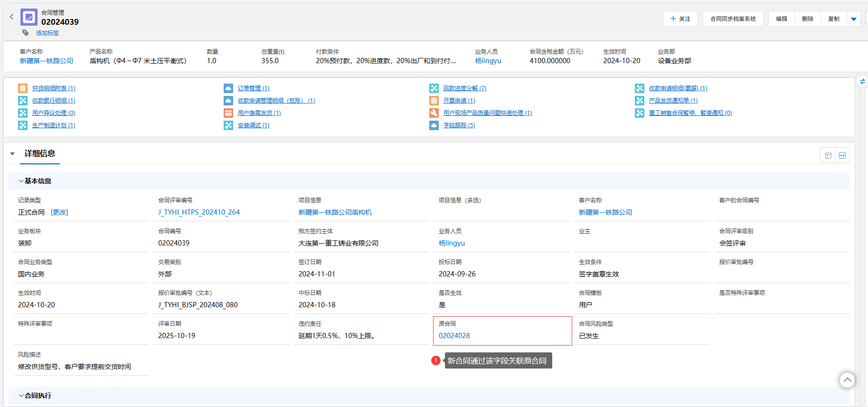Collapse the 详细信息 panel triangle
This screenshot has width=868, height=407.
point(12,154)
